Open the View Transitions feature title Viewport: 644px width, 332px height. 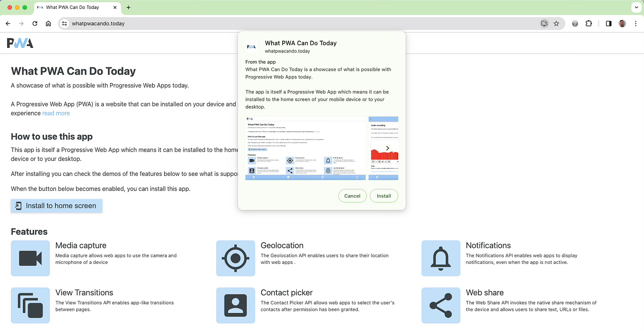(84, 293)
